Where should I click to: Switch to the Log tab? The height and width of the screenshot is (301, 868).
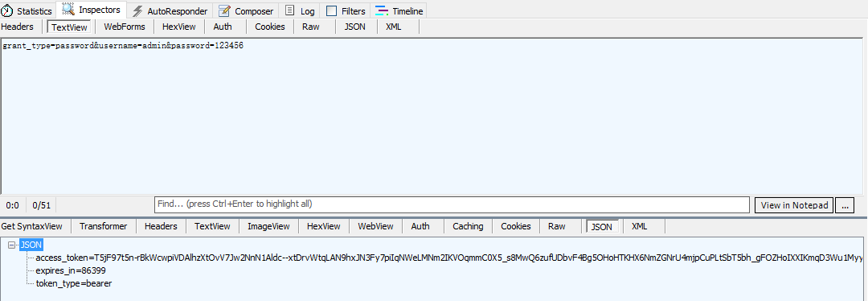[x=300, y=11]
